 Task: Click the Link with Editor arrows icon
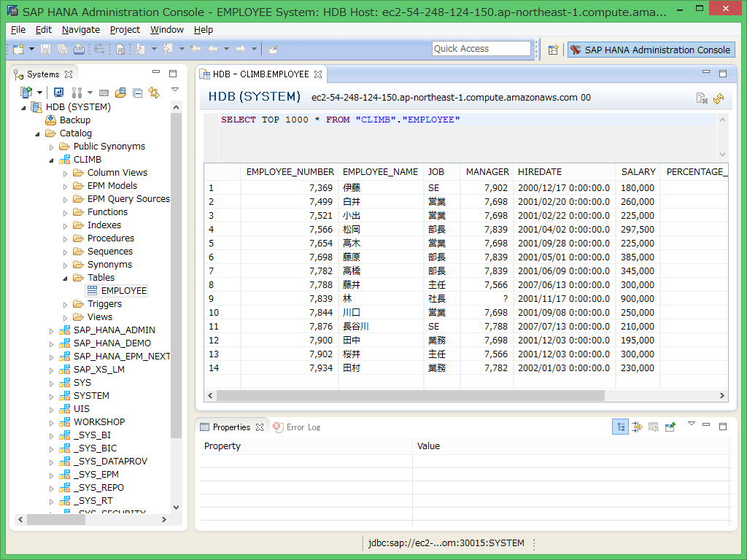coord(154,92)
